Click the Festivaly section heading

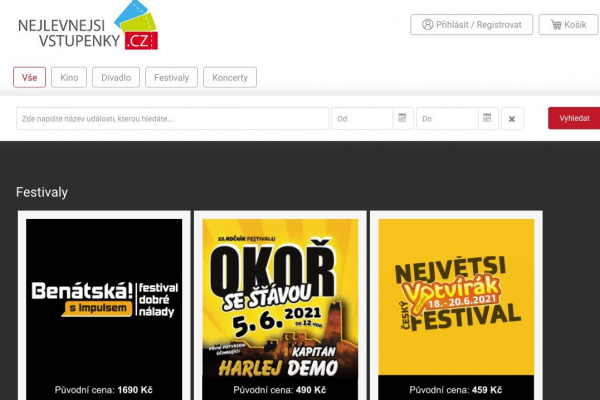[42, 192]
